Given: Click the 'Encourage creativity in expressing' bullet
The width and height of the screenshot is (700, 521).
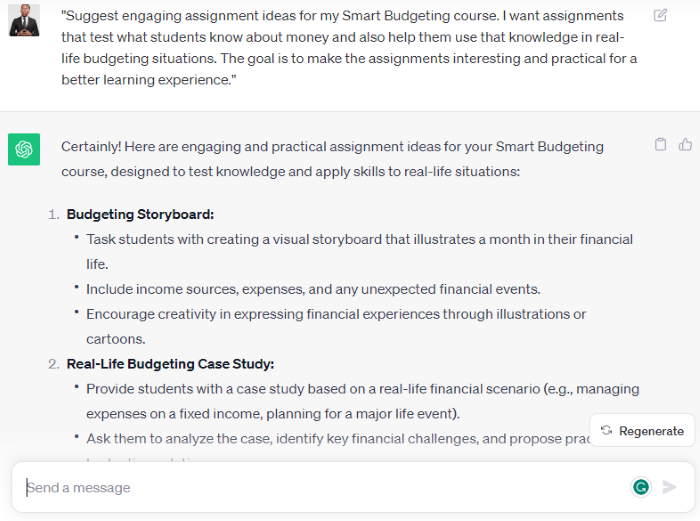Looking at the screenshot, I should click(336, 326).
